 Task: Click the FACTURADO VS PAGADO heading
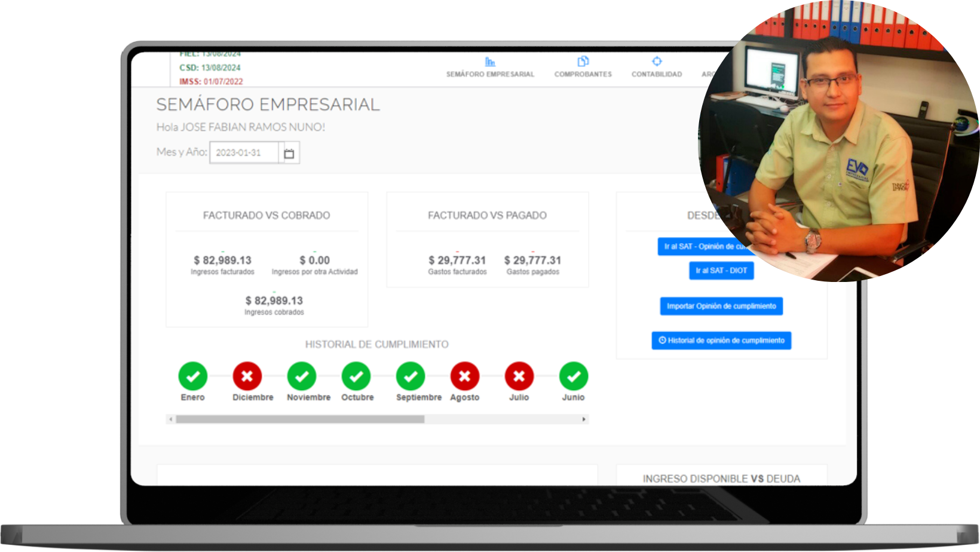pos(487,216)
